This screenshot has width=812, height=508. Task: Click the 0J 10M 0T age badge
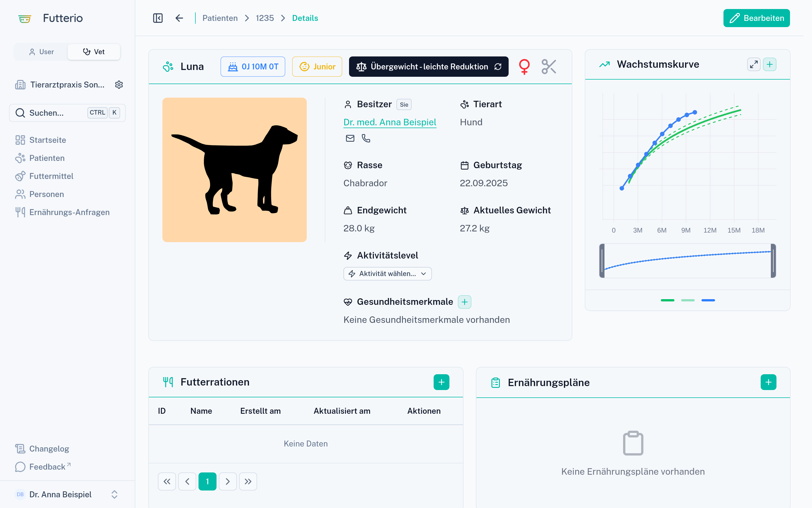253,67
